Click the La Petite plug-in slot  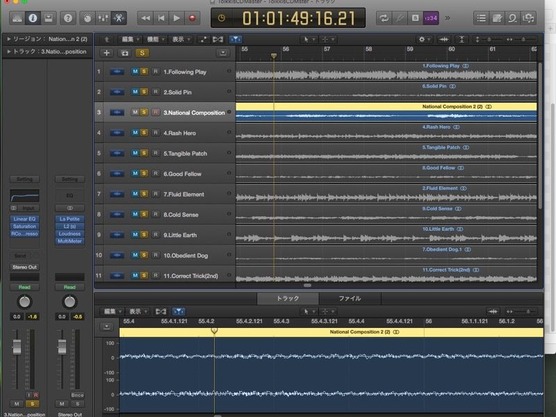(x=70, y=219)
